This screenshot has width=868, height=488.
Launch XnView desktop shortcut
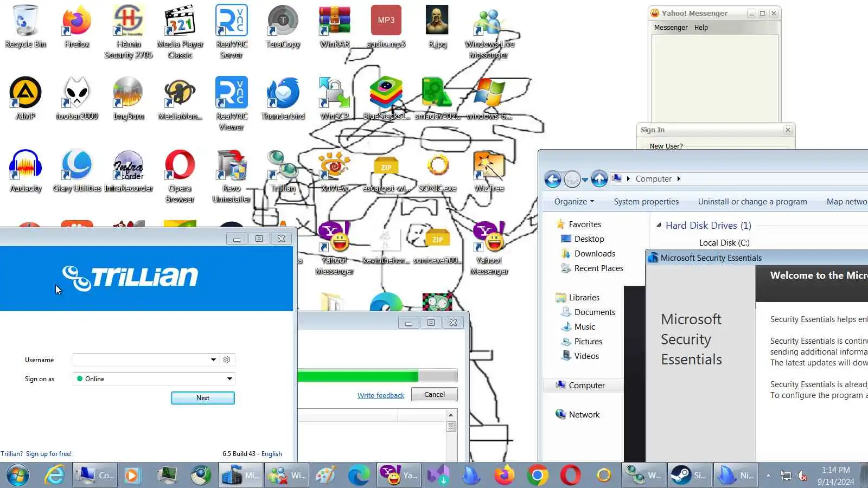coord(335,170)
